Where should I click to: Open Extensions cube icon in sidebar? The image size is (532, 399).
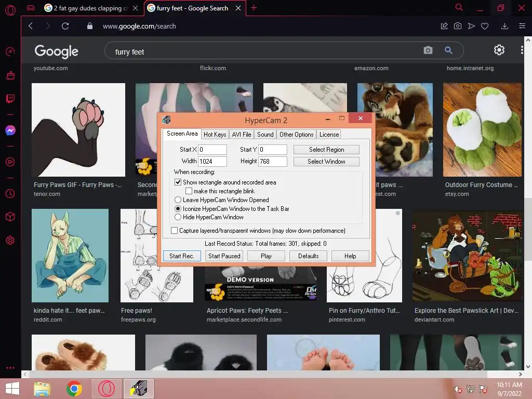tap(10, 217)
